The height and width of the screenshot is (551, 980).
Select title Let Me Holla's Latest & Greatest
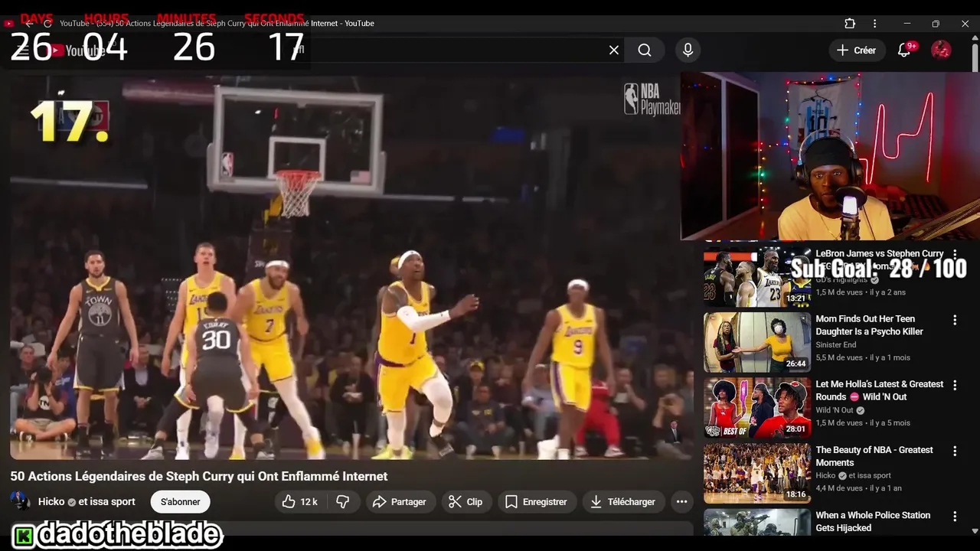880,390
